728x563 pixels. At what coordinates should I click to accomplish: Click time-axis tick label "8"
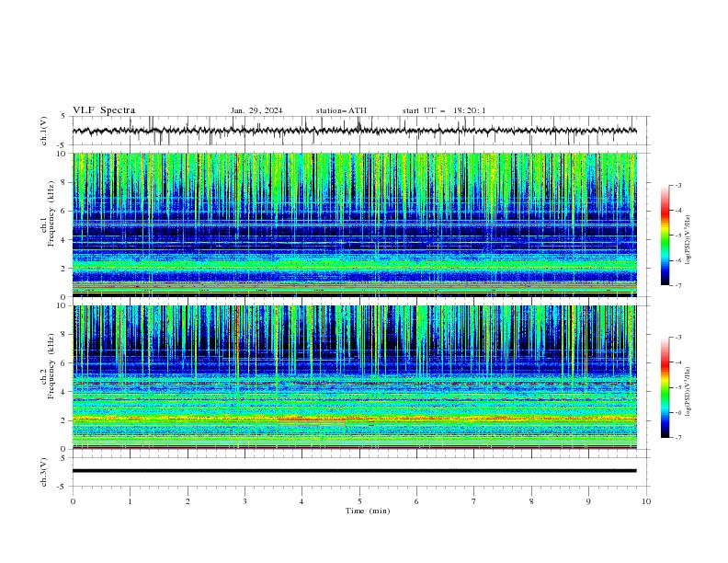click(531, 501)
